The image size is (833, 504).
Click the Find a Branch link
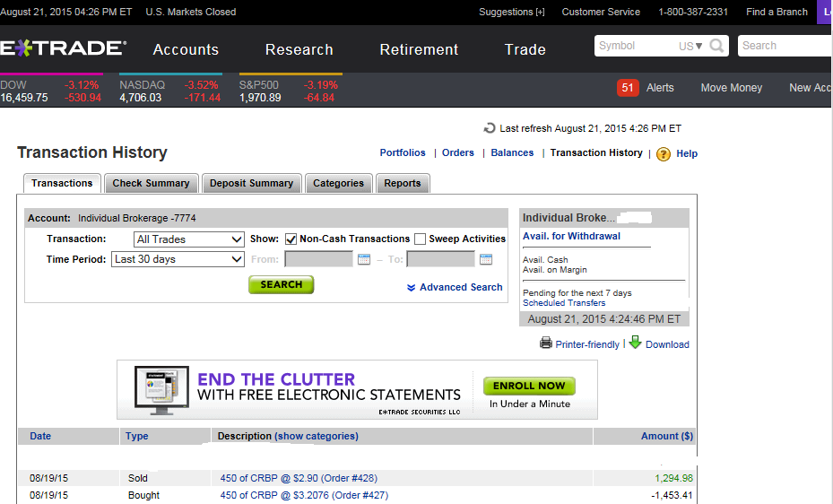coord(777,12)
